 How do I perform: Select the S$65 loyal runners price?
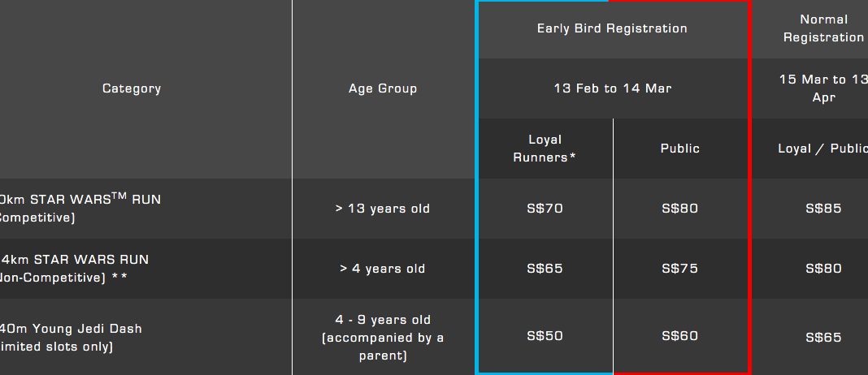pos(545,269)
